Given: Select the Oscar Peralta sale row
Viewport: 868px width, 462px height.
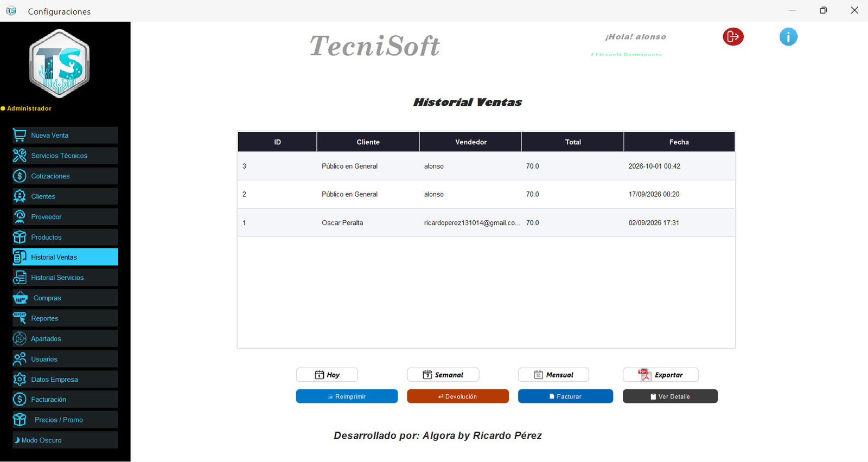Looking at the screenshot, I should (486, 223).
